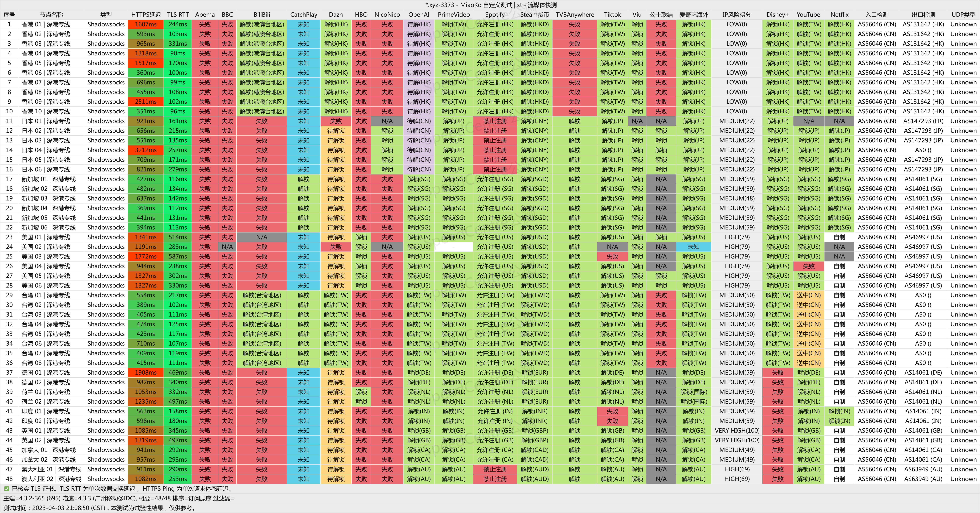Click the 澳大利亚 02 node name
This screenshot has height=513, width=980.
click(51, 479)
